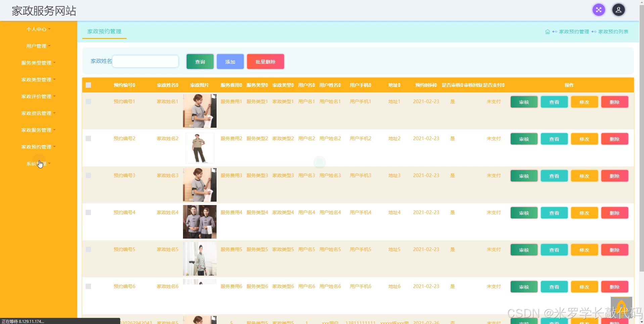Screen dimensions: 644x324
Task: Expand the 家政服务管理 sidebar menu
Action: click(x=39, y=130)
